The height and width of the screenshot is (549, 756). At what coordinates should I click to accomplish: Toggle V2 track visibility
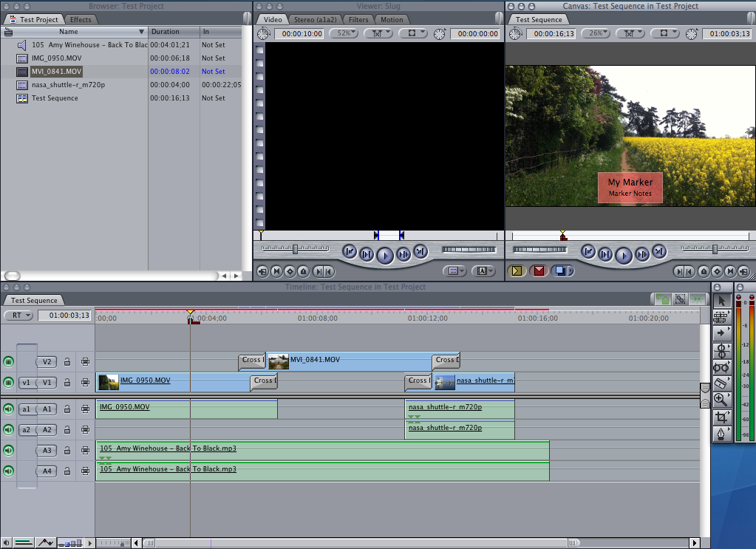pyautogui.click(x=8, y=361)
